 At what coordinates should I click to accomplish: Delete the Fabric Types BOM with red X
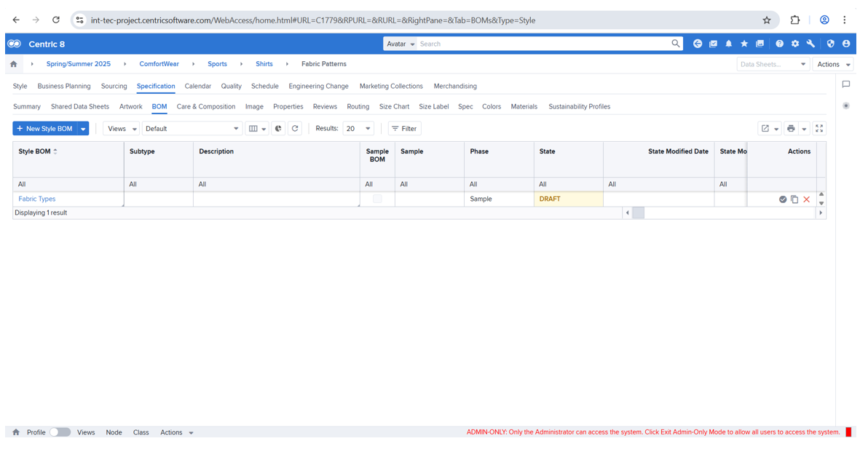[807, 199]
